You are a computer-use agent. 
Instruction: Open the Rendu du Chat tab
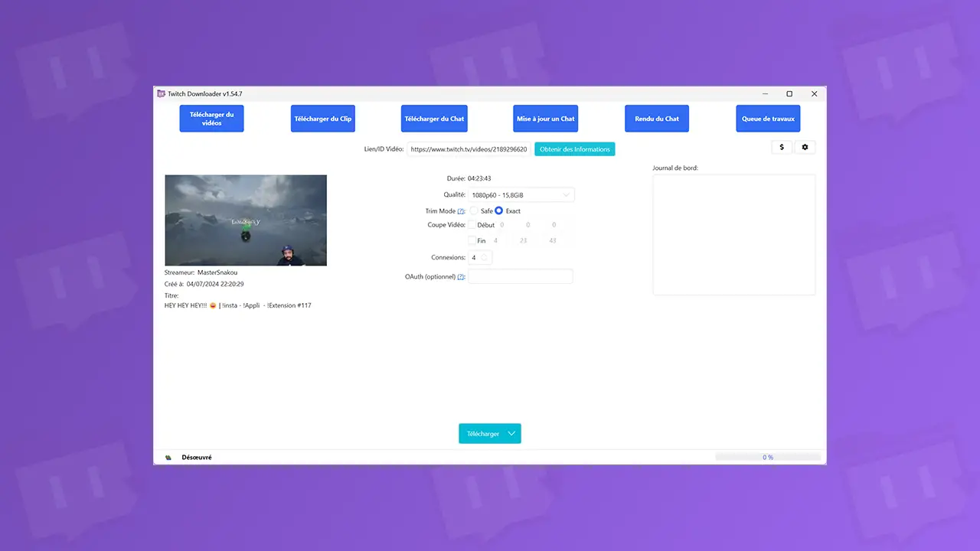(657, 119)
